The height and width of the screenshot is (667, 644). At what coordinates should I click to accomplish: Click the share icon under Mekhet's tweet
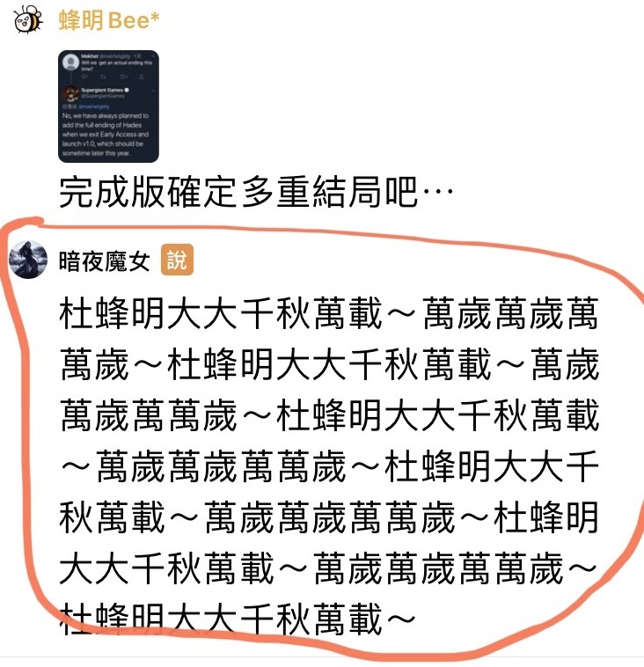(142, 77)
